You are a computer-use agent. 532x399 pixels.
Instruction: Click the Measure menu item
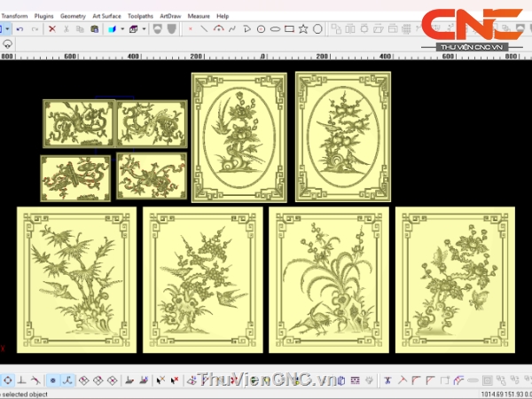point(199,16)
